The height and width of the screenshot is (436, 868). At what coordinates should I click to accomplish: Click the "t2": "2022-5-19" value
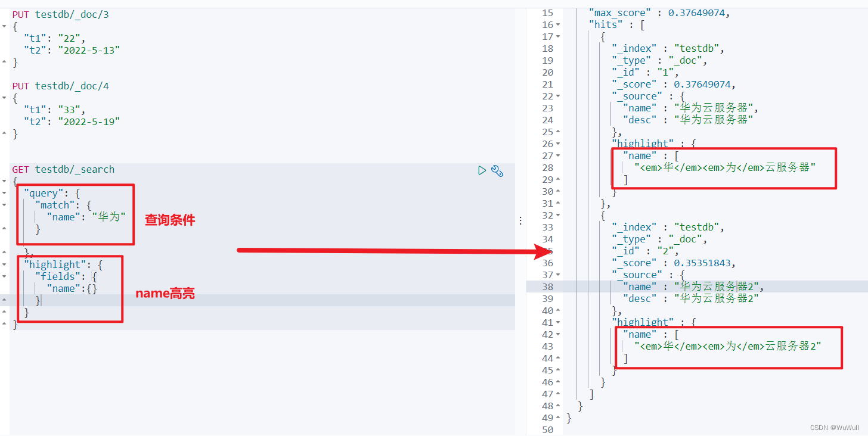[89, 122]
